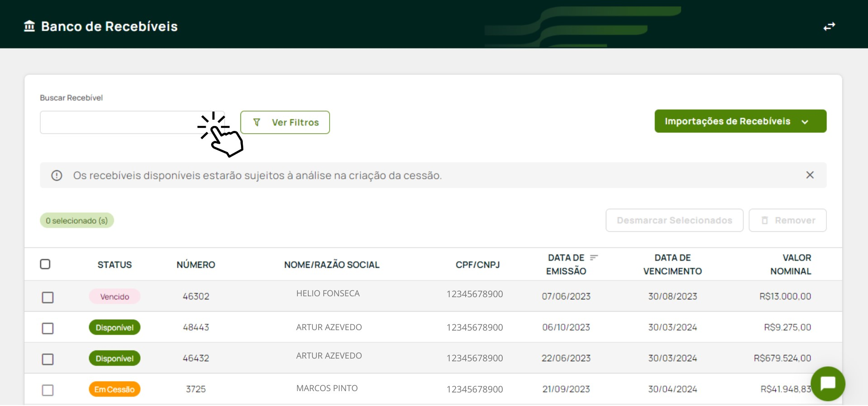868x406 pixels.
Task: Tick the checkbox for Marcos Pinto row
Action: coord(47,390)
